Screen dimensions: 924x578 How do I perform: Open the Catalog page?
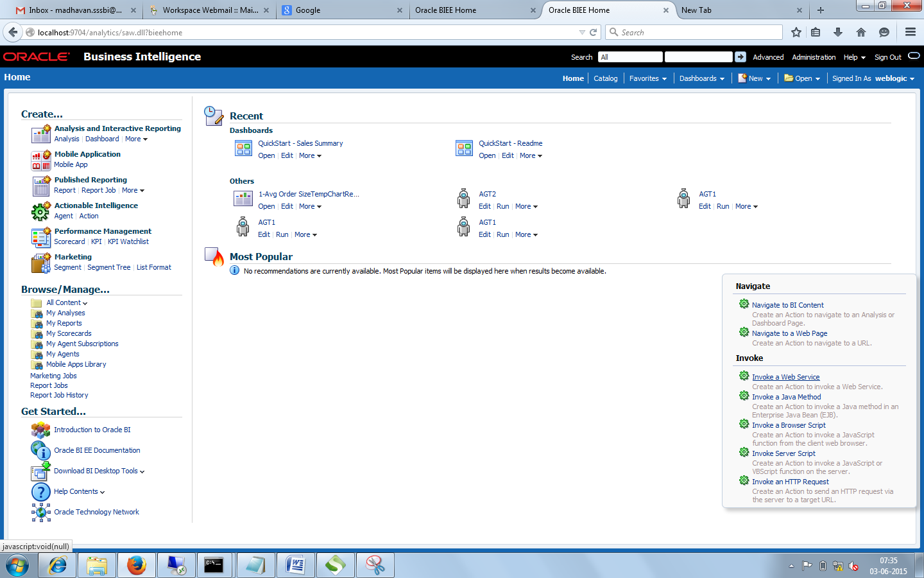[606, 78]
